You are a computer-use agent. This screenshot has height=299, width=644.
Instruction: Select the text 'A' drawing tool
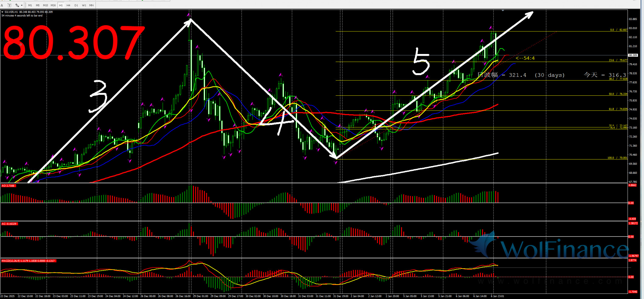tap(2, 5)
